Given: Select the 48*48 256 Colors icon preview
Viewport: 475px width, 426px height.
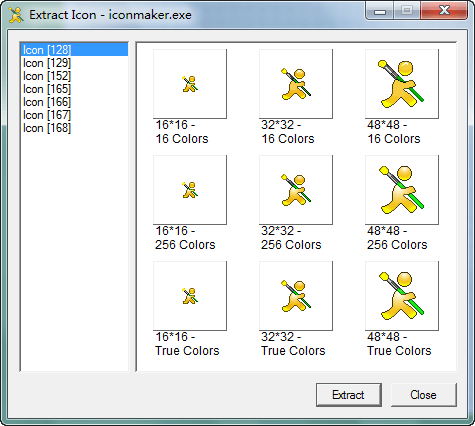Looking at the screenshot, I should [402, 190].
